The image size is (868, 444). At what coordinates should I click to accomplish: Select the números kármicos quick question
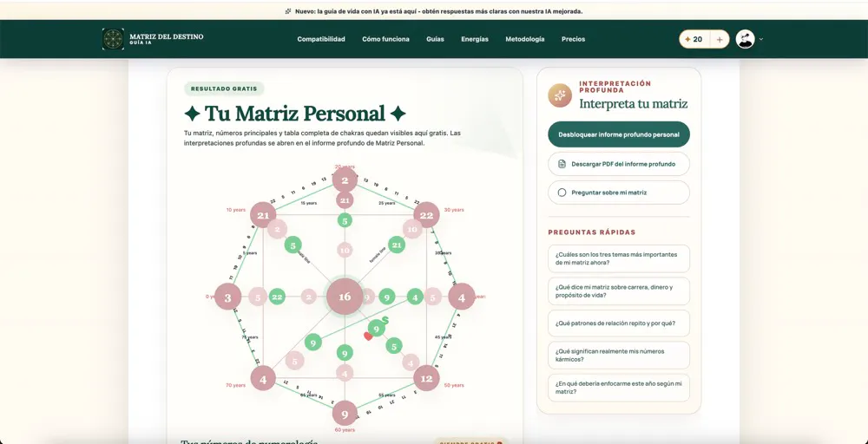(x=618, y=355)
